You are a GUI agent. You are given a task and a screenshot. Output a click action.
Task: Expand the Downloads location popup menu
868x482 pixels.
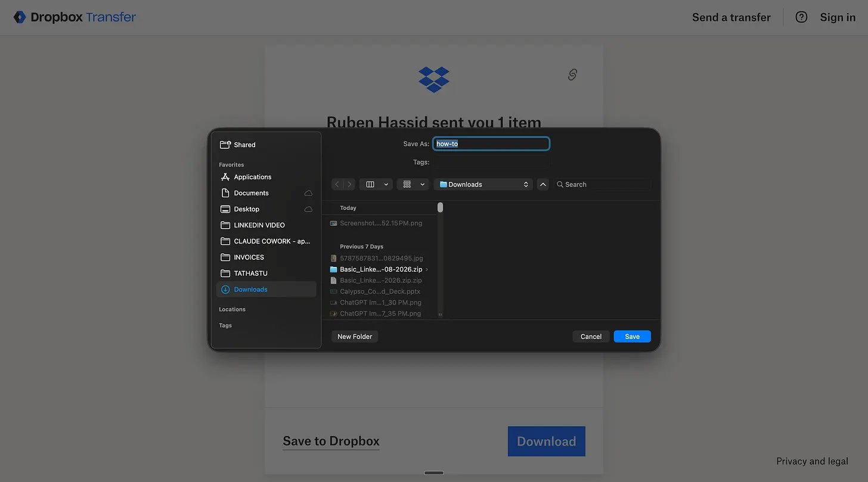point(483,185)
